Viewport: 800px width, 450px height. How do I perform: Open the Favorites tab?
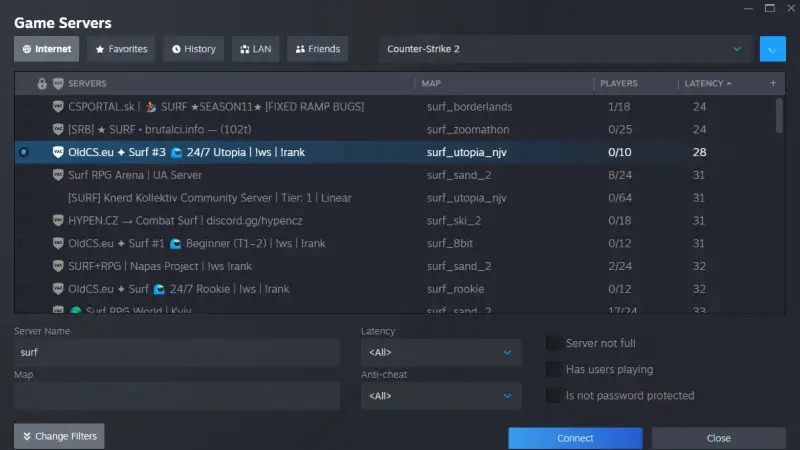tap(121, 49)
